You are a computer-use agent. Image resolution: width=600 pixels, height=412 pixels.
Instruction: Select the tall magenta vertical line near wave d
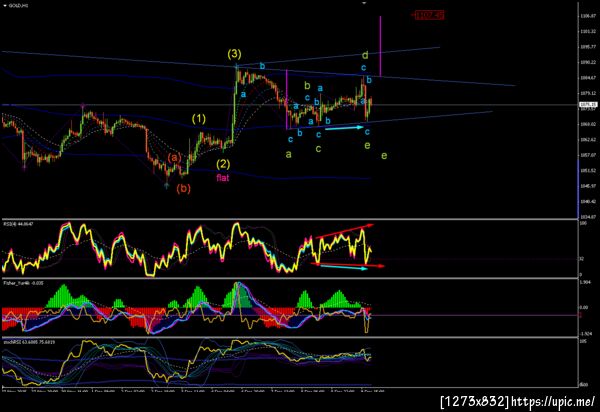click(380, 46)
